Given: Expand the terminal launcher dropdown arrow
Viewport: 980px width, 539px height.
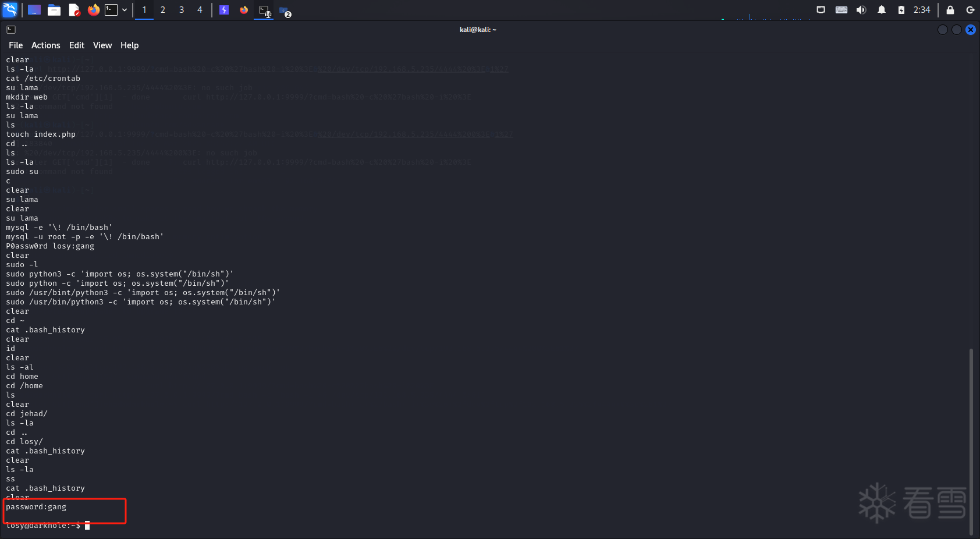Looking at the screenshot, I should pyautogui.click(x=125, y=10).
